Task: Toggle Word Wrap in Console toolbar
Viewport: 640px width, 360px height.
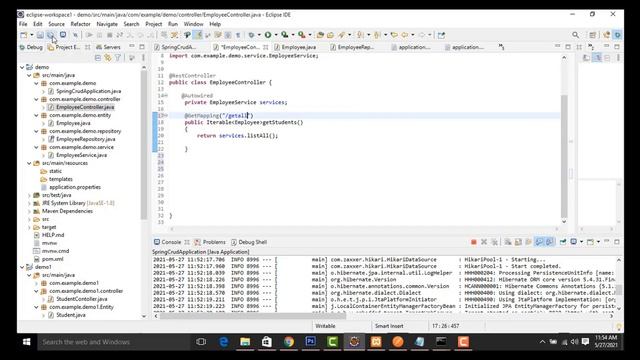Action: [528, 242]
